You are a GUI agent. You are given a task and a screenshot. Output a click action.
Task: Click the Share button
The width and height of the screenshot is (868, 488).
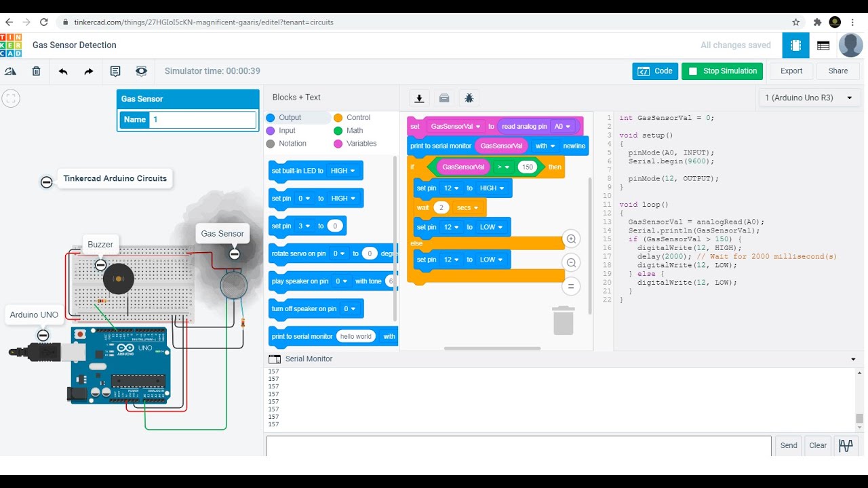838,71
